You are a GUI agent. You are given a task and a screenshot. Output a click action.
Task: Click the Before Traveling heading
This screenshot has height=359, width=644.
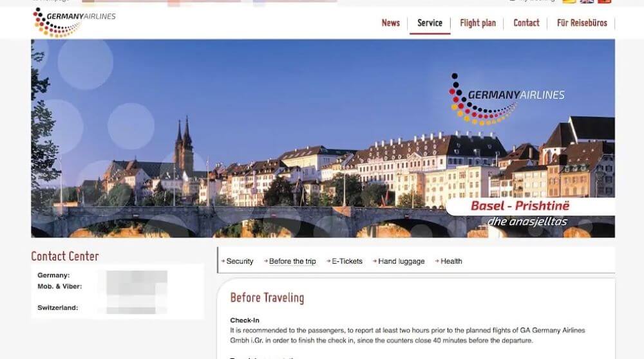[x=267, y=297]
